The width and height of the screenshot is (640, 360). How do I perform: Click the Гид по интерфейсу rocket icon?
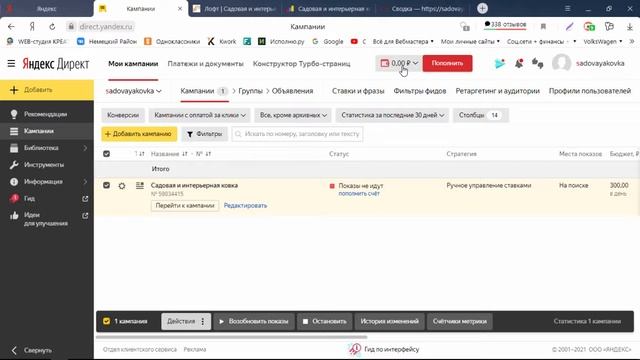pyautogui.click(x=354, y=349)
